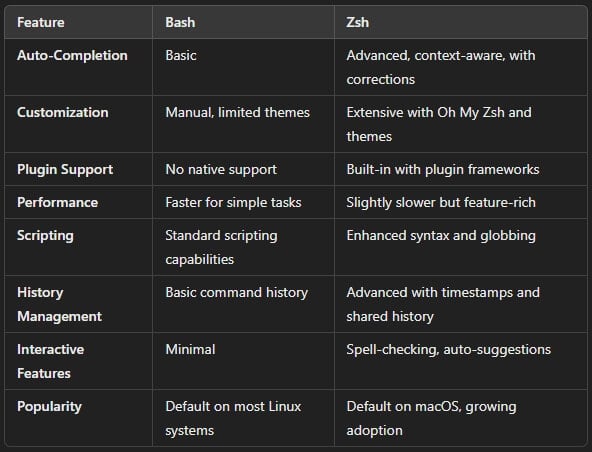The height and width of the screenshot is (452, 592).
Task: Select the Performance row label
Action: pos(57,202)
